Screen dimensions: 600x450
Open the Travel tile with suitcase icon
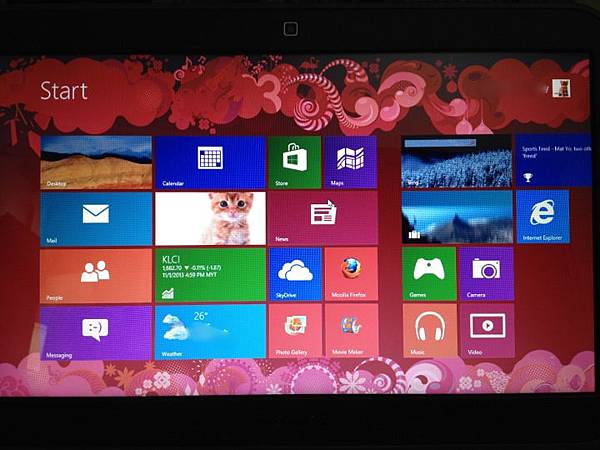point(457,217)
